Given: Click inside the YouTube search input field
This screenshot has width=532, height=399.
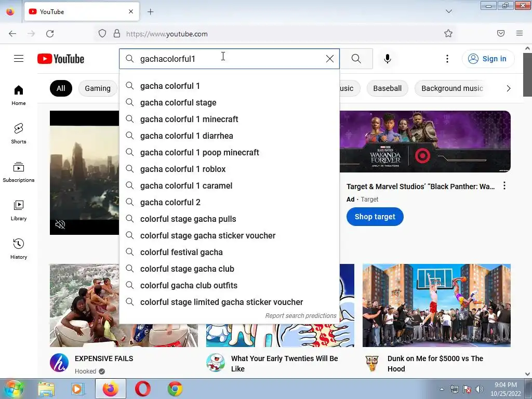Looking at the screenshot, I should point(229,59).
